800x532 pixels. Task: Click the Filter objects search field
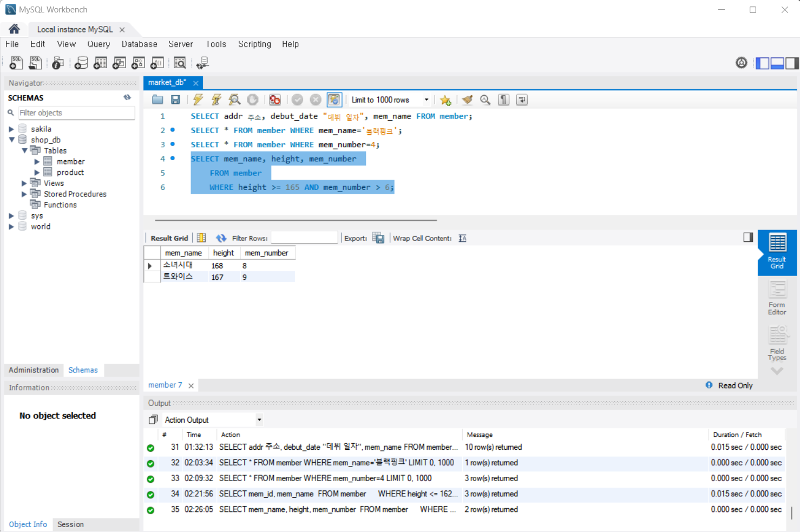point(76,113)
